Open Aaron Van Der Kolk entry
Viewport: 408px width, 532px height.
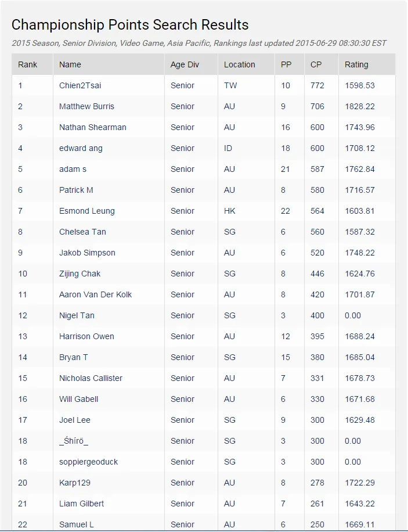[95, 294]
